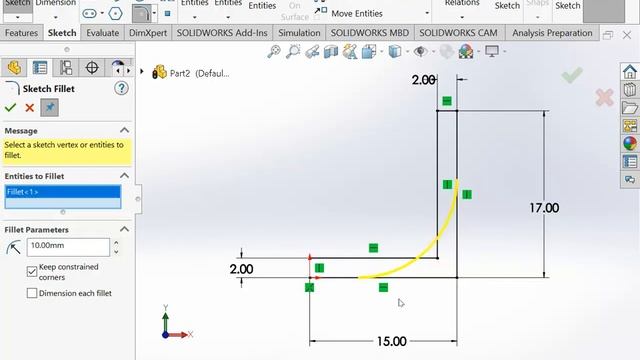640x360 pixels.
Task: Open the FeatureManager design tree tab
Action: coord(14,68)
